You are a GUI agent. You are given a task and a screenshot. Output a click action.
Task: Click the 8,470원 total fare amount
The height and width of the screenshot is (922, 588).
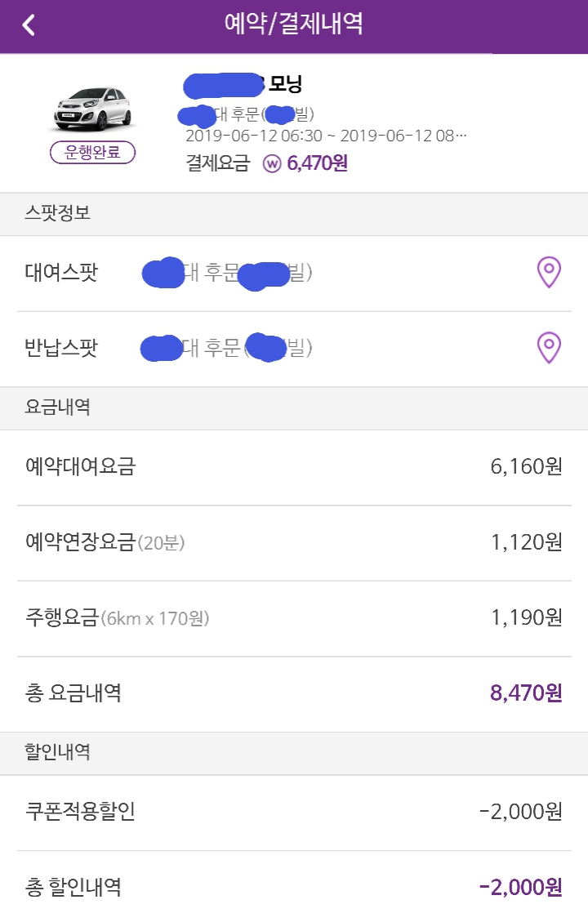[x=526, y=694]
